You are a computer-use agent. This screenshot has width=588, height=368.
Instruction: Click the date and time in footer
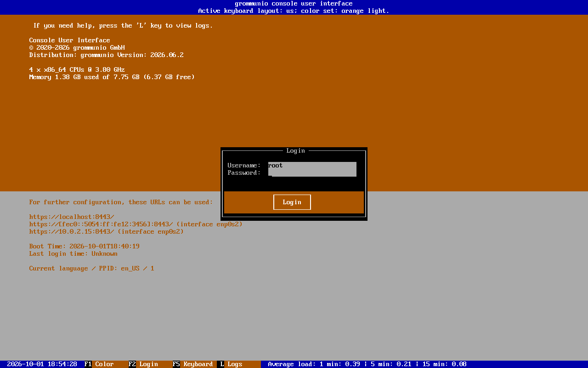tap(42, 364)
